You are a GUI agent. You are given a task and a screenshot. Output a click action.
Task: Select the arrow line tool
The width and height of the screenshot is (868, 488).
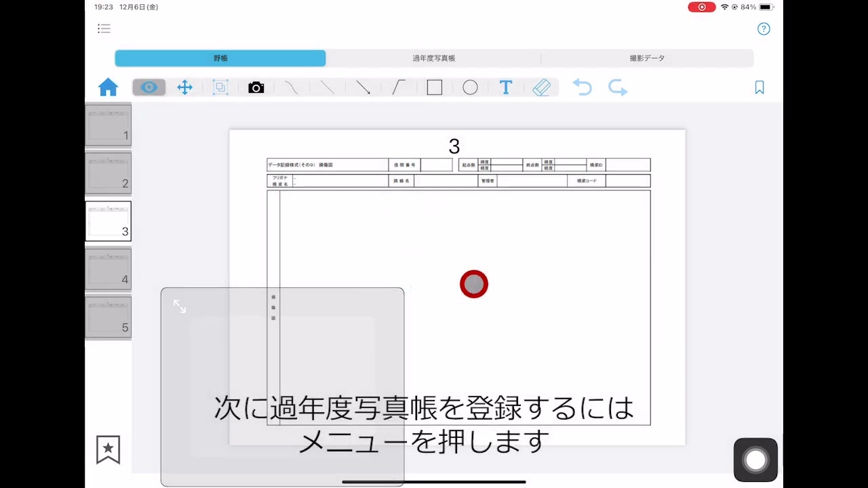(x=363, y=87)
